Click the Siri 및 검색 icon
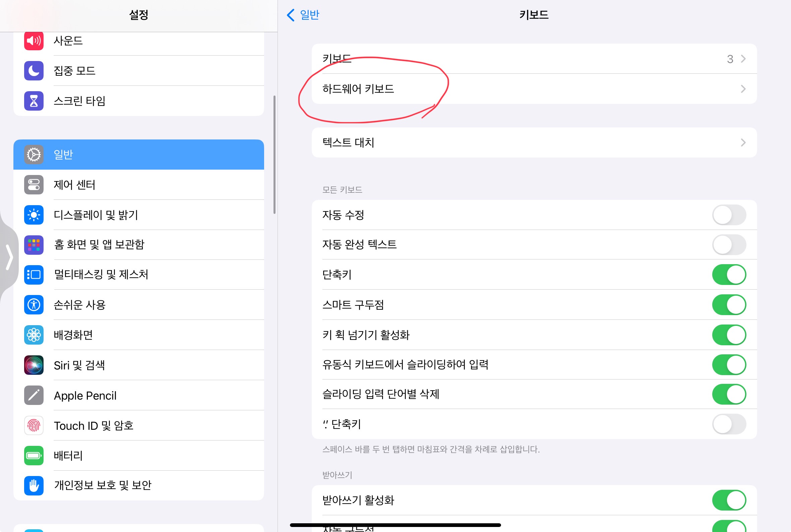 (34, 365)
